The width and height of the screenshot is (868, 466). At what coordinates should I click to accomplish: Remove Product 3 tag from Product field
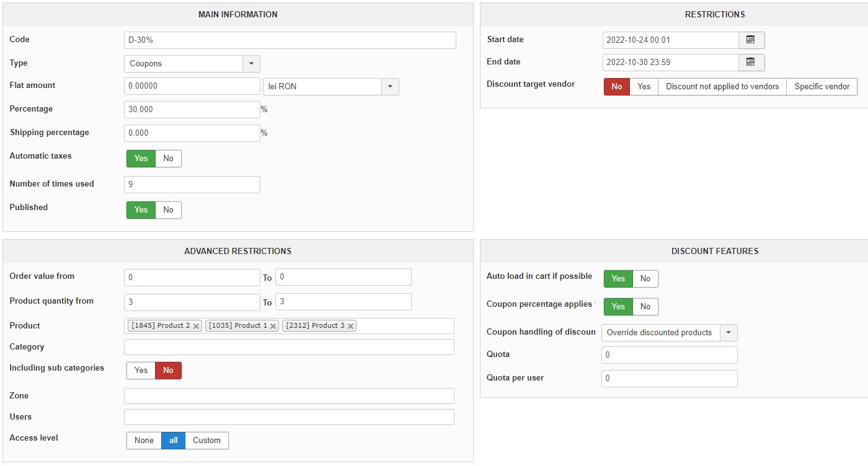click(350, 326)
